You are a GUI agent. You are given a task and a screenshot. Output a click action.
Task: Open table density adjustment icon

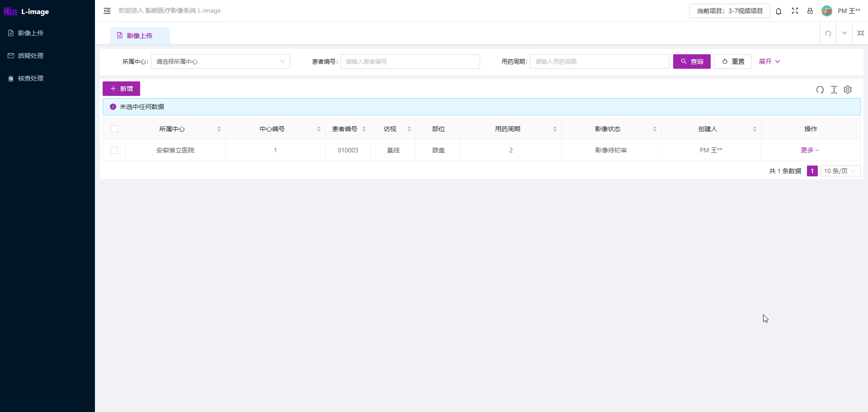click(834, 90)
